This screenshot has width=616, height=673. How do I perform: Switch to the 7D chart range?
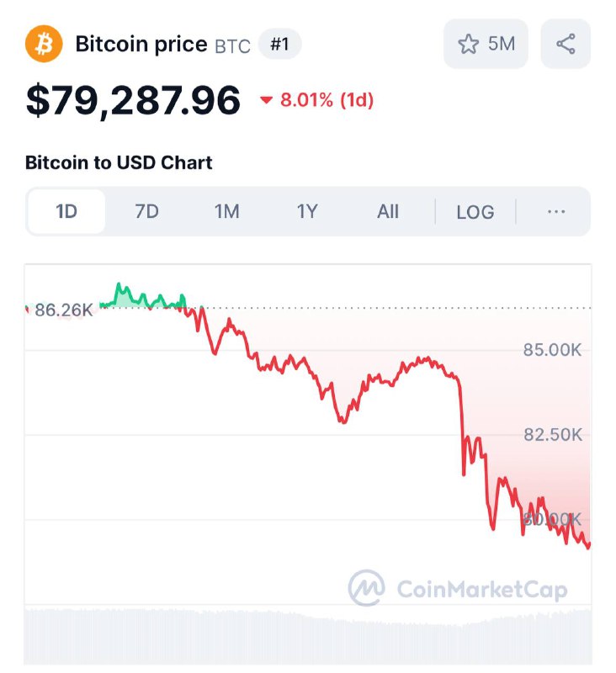tap(146, 212)
